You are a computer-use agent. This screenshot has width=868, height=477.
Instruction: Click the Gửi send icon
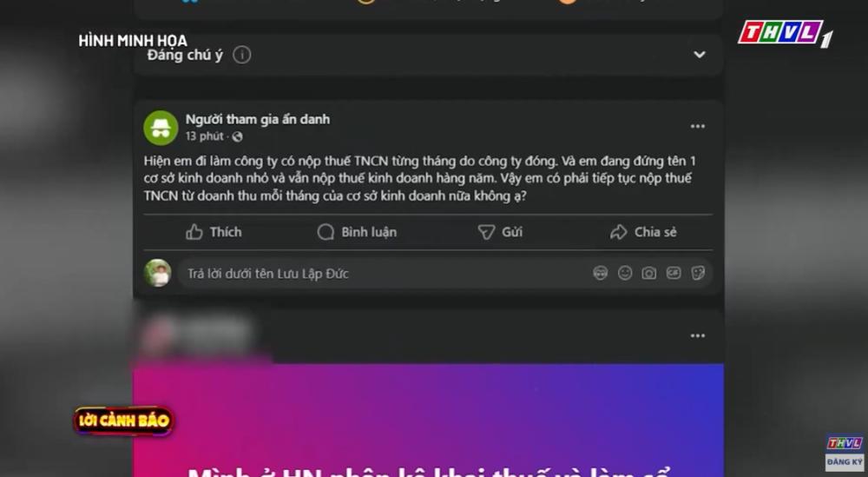coord(486,232)
